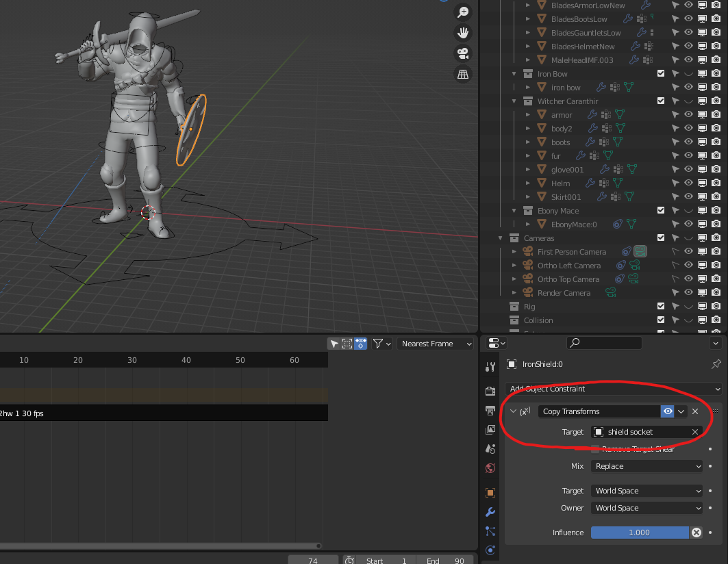Open the Owner World Space dropdown
The height and width of the screenshot is (564, 728).
pos(647,508)
